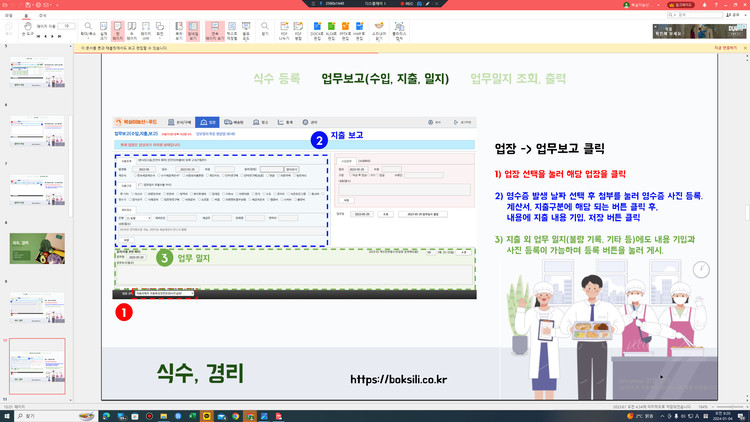The width and height of the screenshot is (750, 422).
Task: Go to the previous page
Action: point(45,36)
